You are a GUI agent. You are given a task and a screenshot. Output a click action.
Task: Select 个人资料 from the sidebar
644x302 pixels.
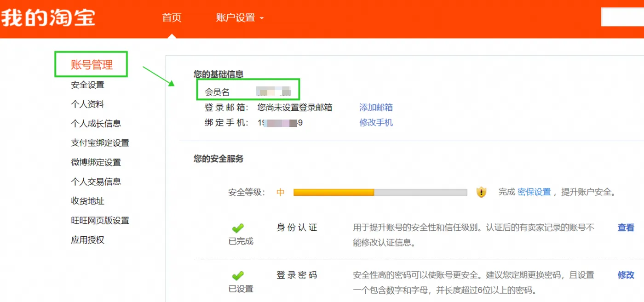point(87,104)
